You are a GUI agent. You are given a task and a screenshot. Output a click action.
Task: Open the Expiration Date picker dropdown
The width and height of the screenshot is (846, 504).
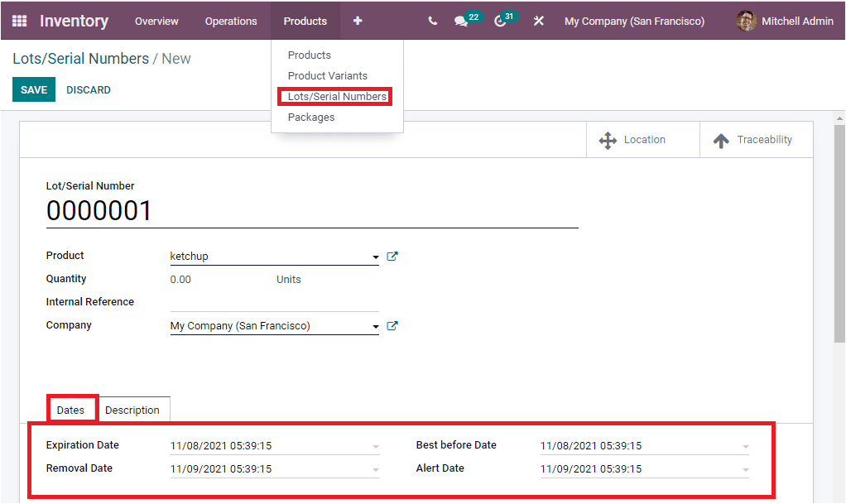(x=374, y=445)
